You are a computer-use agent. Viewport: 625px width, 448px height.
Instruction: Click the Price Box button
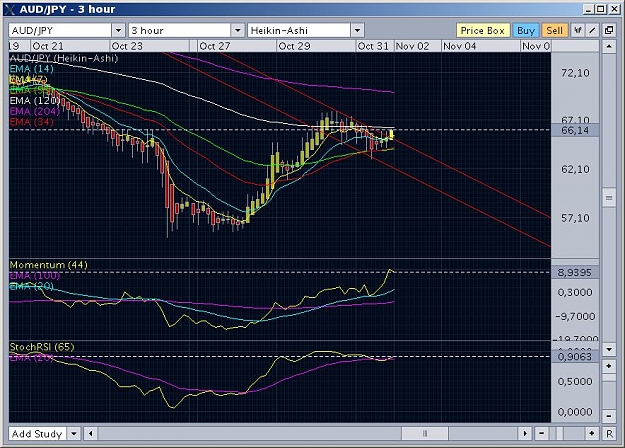pos(483,30)
